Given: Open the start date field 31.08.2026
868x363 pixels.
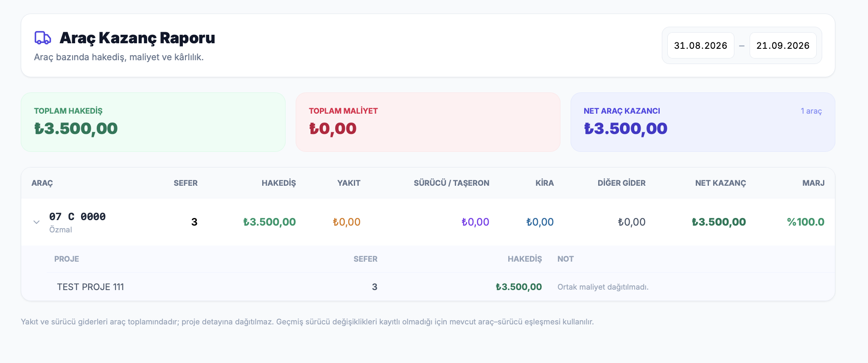Looking at the screenshot, I should pos(700,45).
